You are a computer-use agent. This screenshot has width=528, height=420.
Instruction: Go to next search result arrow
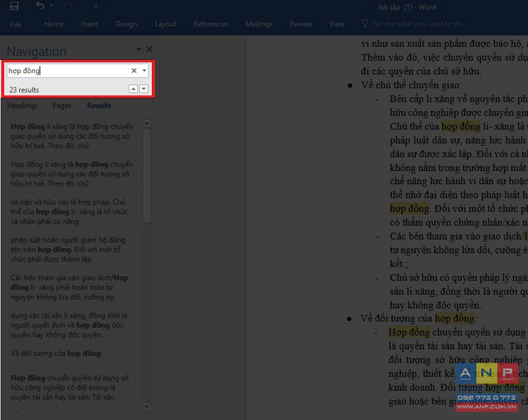[144, 89]
